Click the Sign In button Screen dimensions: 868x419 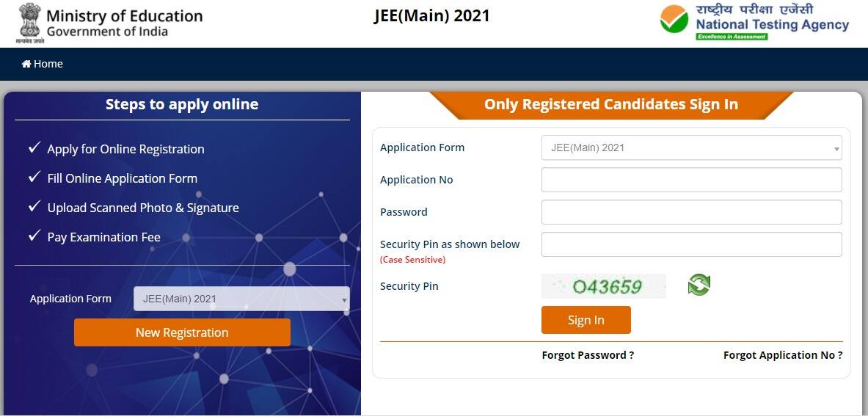click(586, 320)
